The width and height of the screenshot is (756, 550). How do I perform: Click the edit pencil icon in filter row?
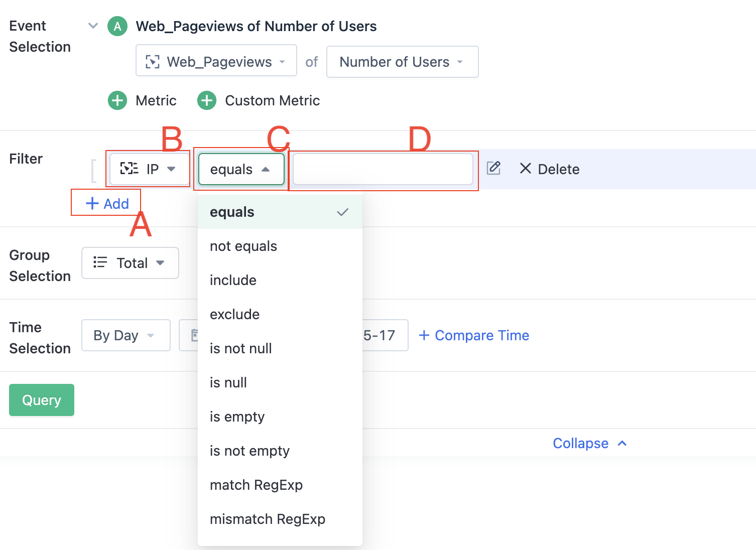[494, 168]
